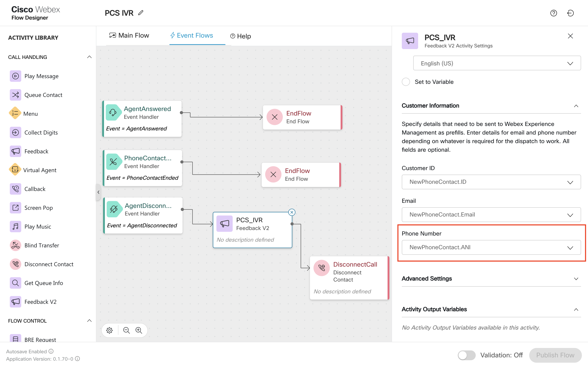The height and width of the screenshot is (368, 588).
Task: Select the Virtual Agent activity icon
Action: [15, 170]
